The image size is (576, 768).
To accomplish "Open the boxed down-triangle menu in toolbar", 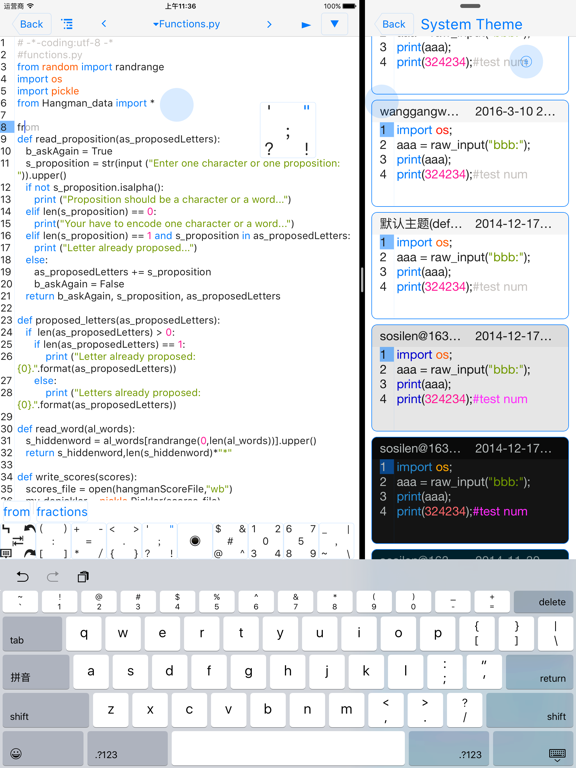I will 335,24.
